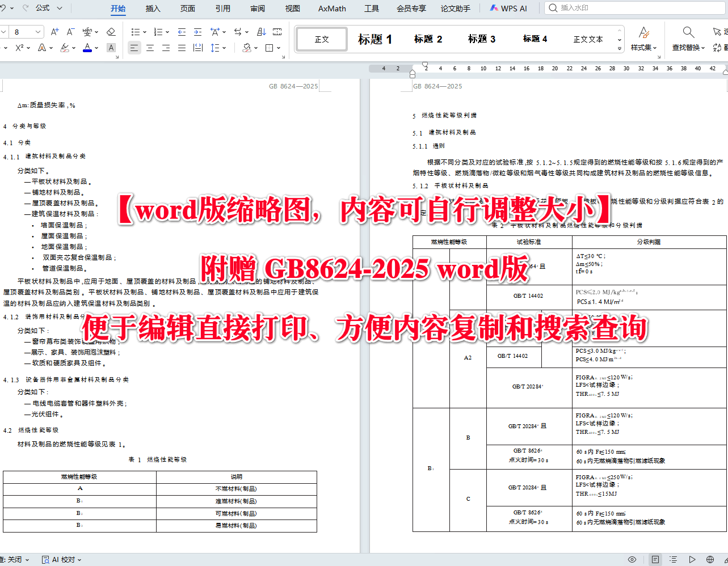Expand the font color dropdown arrow
The height and width of the screenshot is (566, 728).
[96, 48]
